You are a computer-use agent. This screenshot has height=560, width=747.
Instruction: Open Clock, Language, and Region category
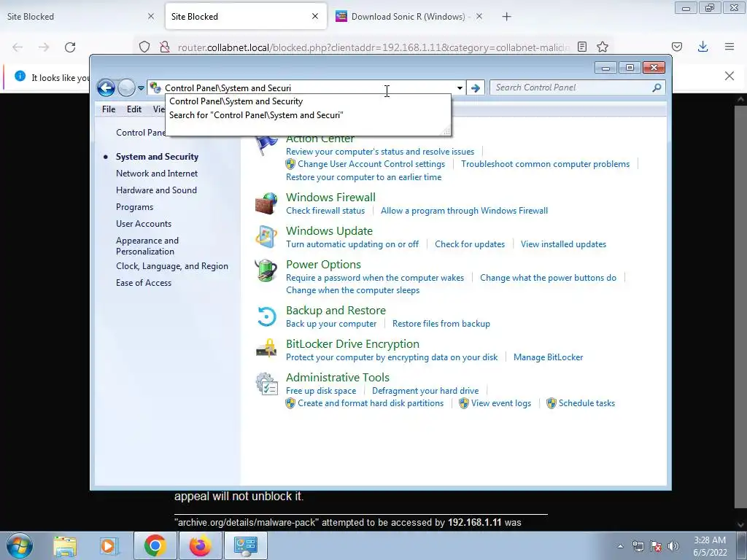(x=172, y=266)
